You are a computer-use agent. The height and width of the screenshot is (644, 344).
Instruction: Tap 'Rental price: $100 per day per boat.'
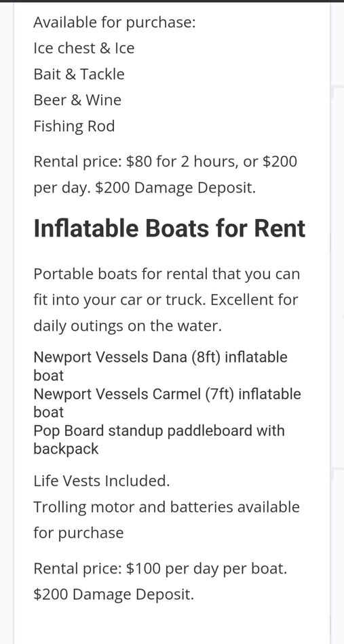(x=160, y=569)
